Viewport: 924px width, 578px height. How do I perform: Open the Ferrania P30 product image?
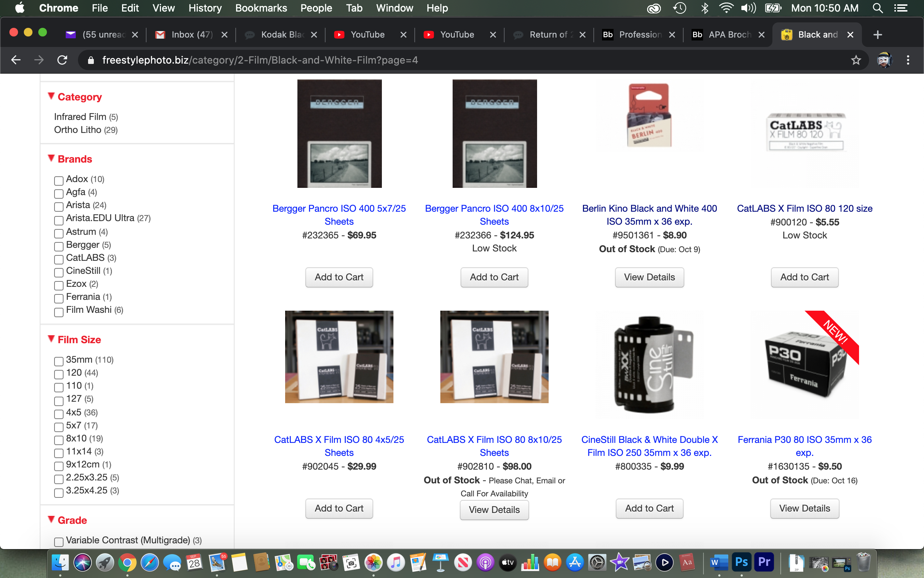(x=805, y=364)
